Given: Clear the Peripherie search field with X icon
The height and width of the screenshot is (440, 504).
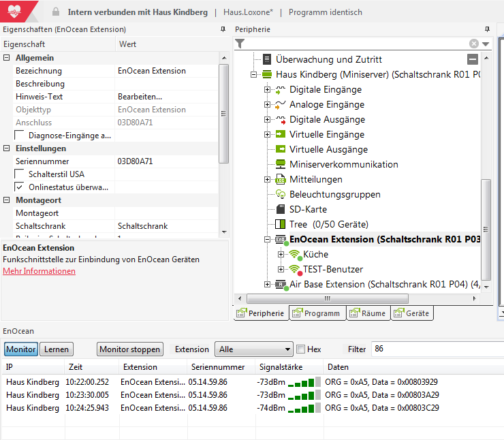Looking at the screenshot, I should coord(474,44).
